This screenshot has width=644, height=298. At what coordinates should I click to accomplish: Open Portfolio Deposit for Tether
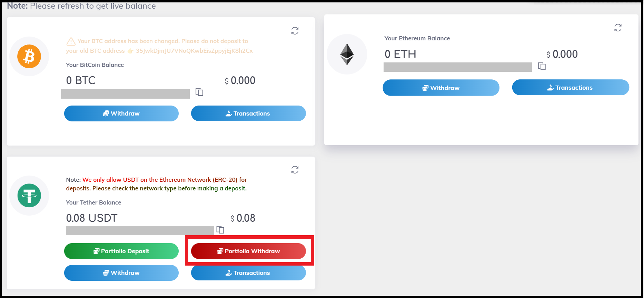click(121, 251)
